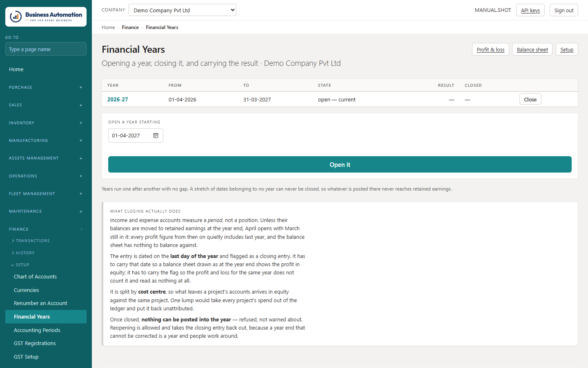Expand the Fleet Management section
The width and height of the screenshot is (588, 368).
click(46, 194)
